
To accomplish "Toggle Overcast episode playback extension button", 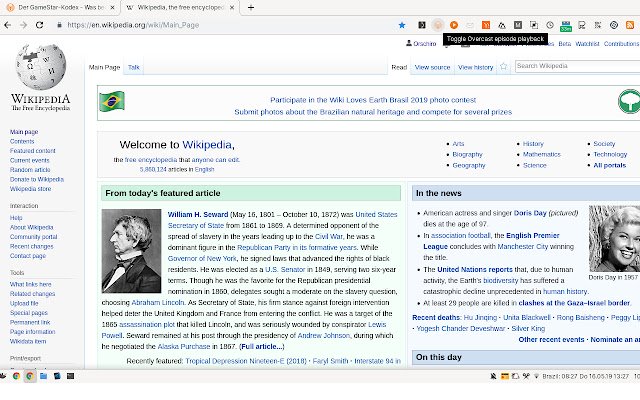I will [x=438, y=25].
